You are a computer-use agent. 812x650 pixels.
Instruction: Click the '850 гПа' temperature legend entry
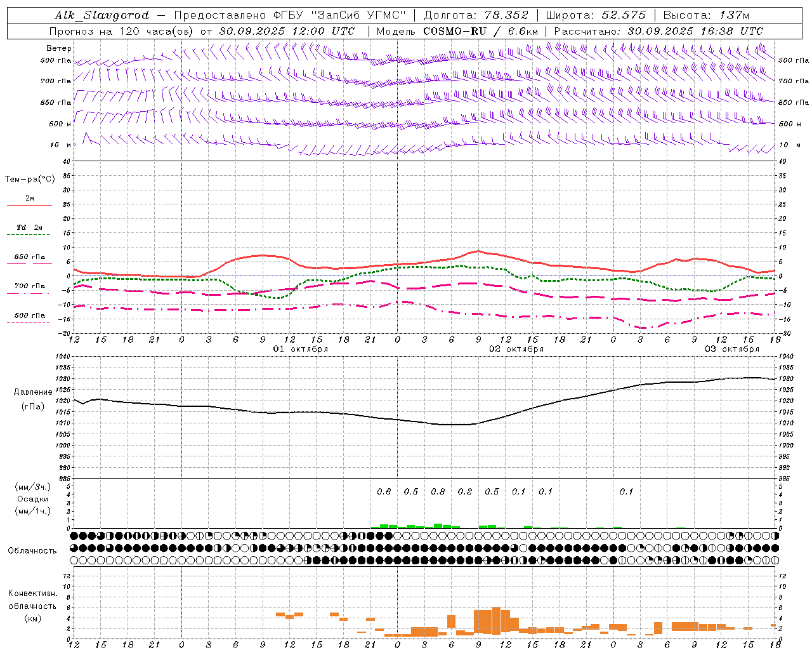(x=30, y=257)
